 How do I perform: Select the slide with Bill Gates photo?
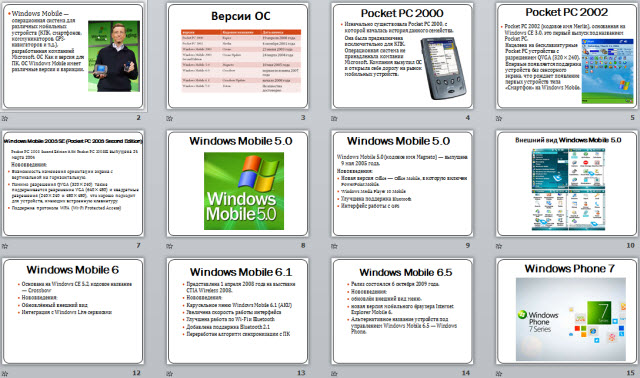[73, 56]
